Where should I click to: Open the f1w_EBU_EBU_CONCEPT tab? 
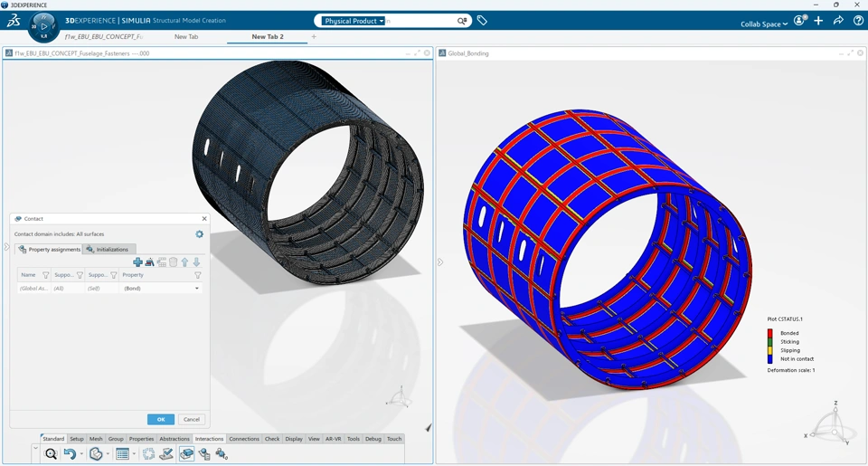point(103,36)
